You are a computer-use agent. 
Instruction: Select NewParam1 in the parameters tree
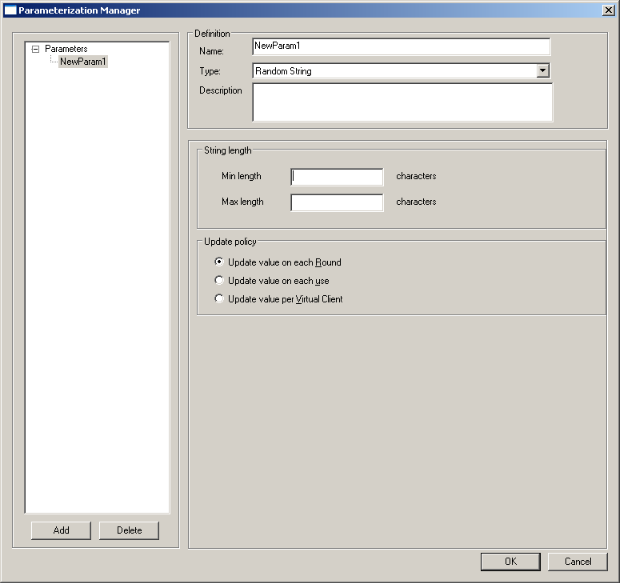point(83,62)
